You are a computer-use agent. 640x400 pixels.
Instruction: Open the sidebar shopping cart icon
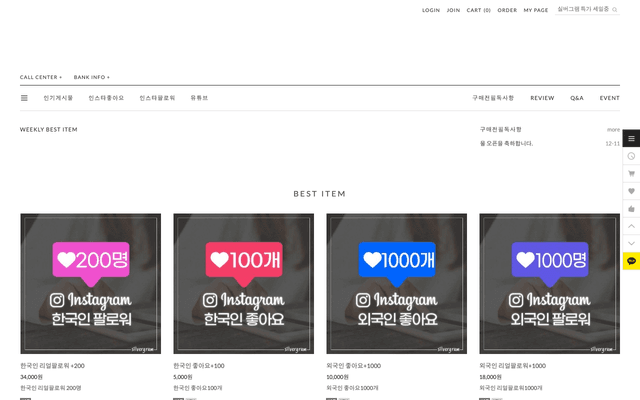pos(631,173)
